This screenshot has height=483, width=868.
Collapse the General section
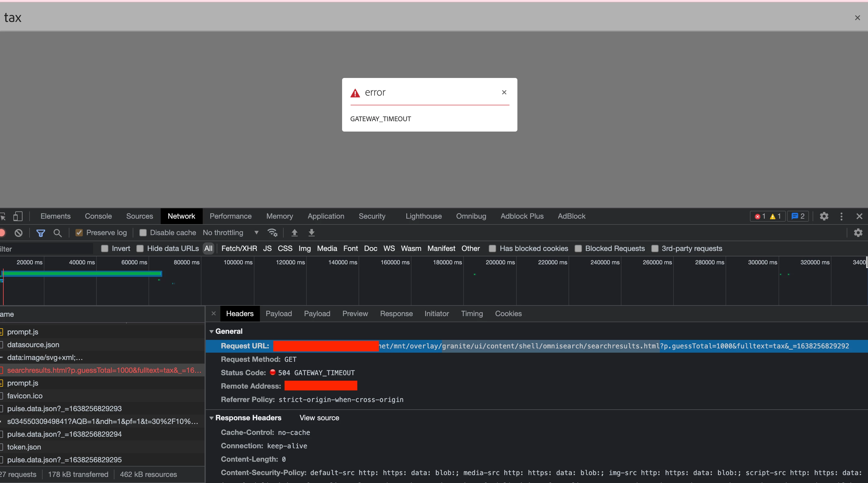pos(212,331)
